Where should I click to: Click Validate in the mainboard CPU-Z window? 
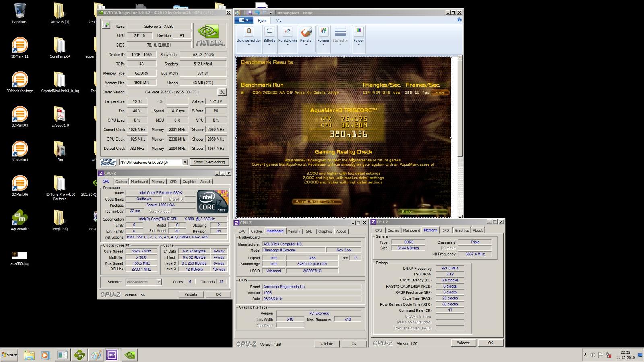(x=327, y=344)
